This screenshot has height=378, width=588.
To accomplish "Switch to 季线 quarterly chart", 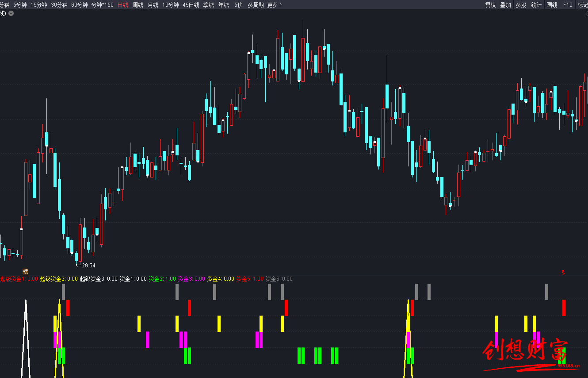I will tap(208, 5).
